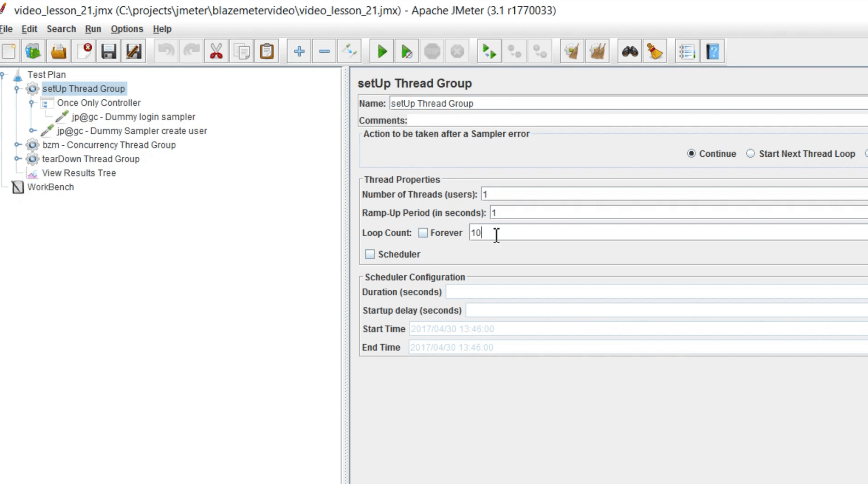The image size is (868, 484).
Task: Select Start Next Thread Loop radio button
Action: pyautogui.click(x=750, y=154)
